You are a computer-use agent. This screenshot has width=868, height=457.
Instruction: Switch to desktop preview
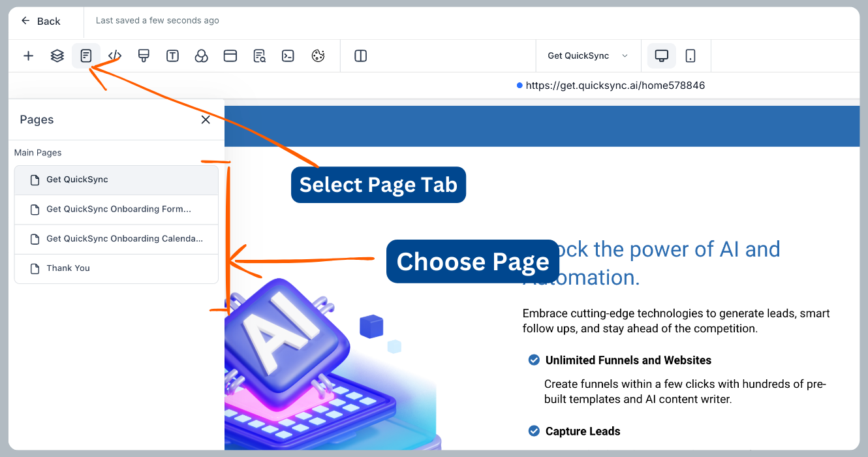[x=662, y=56]
